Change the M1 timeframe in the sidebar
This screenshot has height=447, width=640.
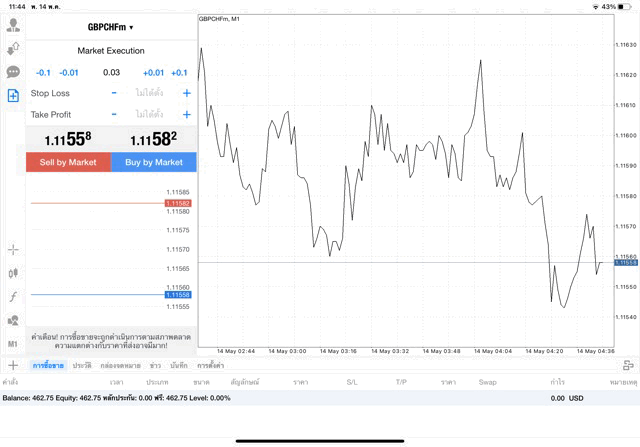tap(13, 344)
